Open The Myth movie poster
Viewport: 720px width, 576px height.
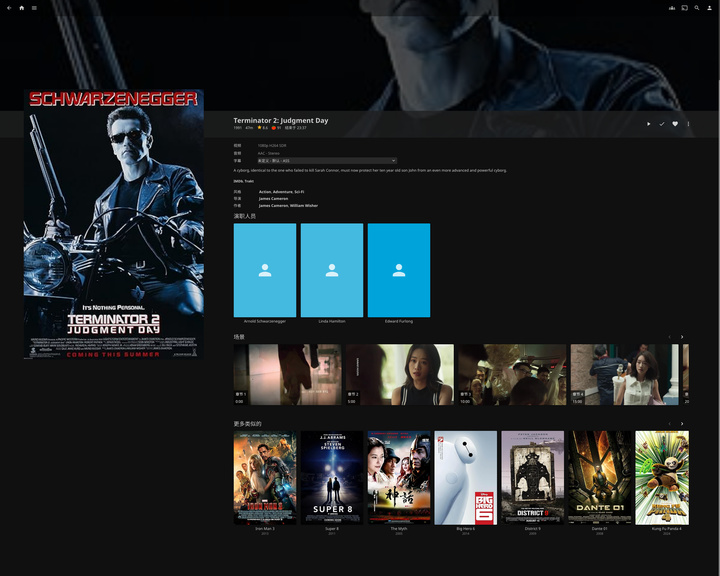399,478
